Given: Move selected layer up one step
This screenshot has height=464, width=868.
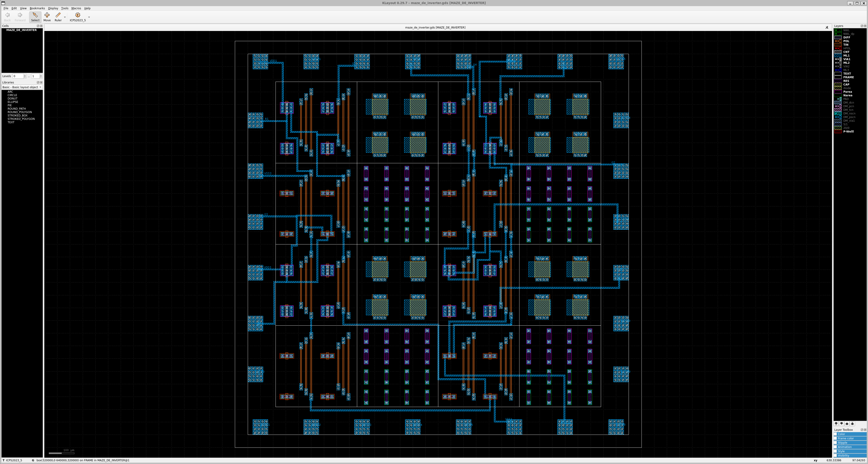Looking at the screenshot, I should 847,424.
